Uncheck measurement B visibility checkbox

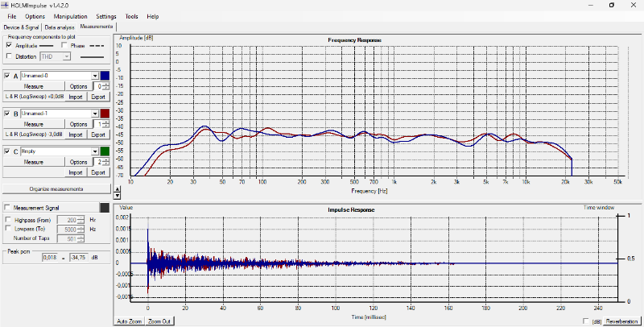7,114
